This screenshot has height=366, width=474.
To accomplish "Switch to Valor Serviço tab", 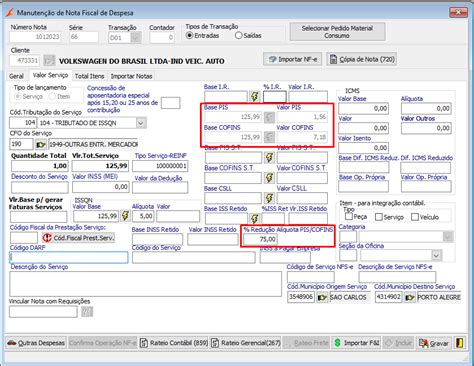I will [51, 75].
